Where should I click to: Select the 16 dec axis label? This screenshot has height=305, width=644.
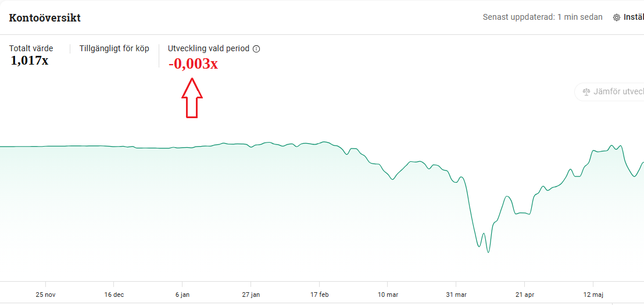(x=114, y=295)
